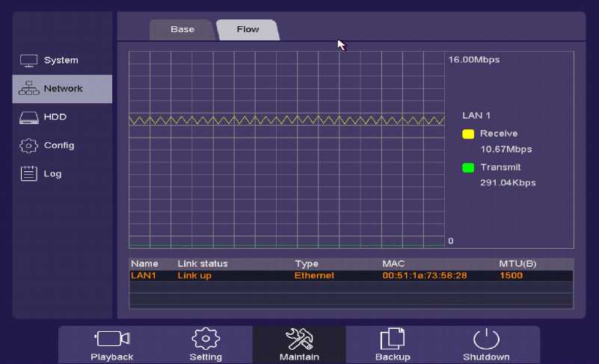Click the MAC column header
Screen dimensions: 599x364
click(x=393, y=264)
